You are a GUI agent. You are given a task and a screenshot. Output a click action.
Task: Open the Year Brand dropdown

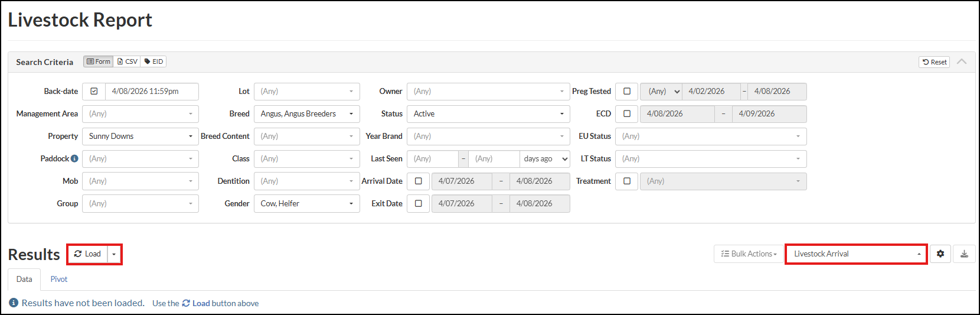(x=488, y=137)
